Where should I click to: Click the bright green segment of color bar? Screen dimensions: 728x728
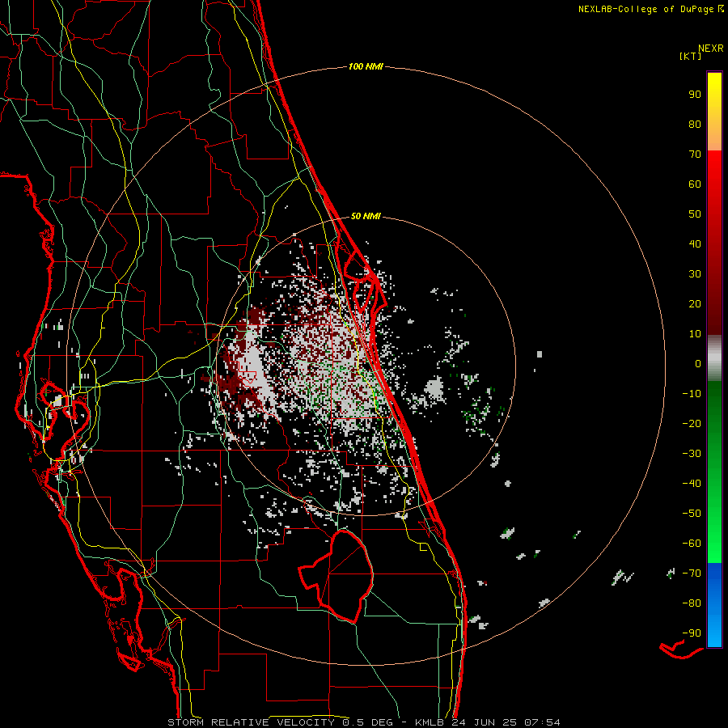(x=714, y=472)
